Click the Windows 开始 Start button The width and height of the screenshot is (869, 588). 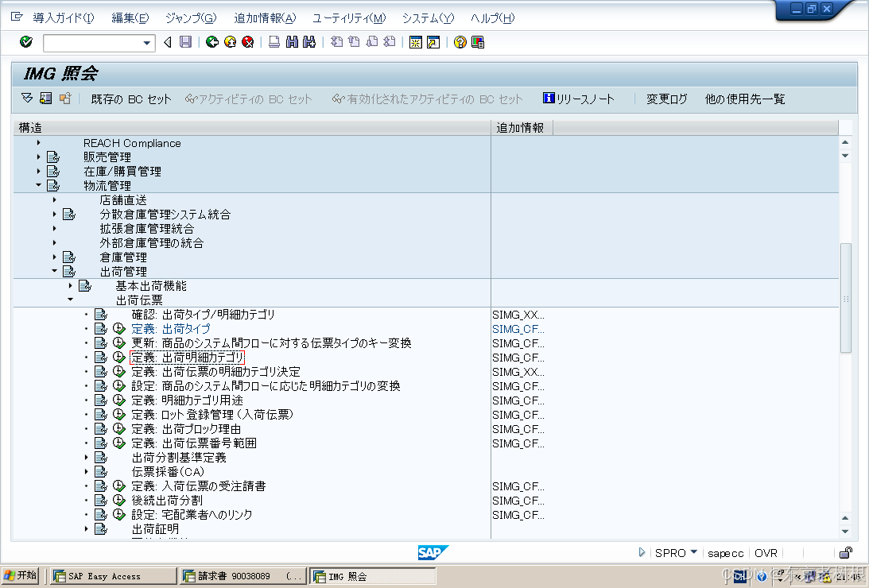coord(21,576)
